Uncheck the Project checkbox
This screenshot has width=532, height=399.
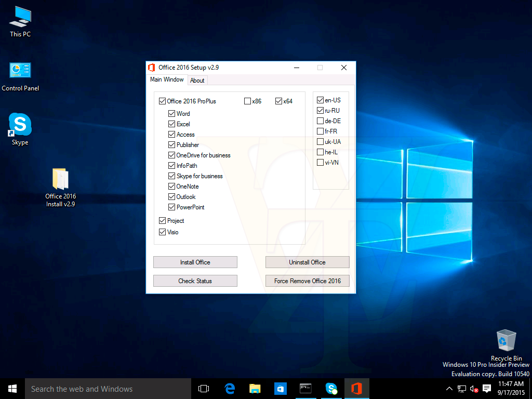click(x=162, y=221)
